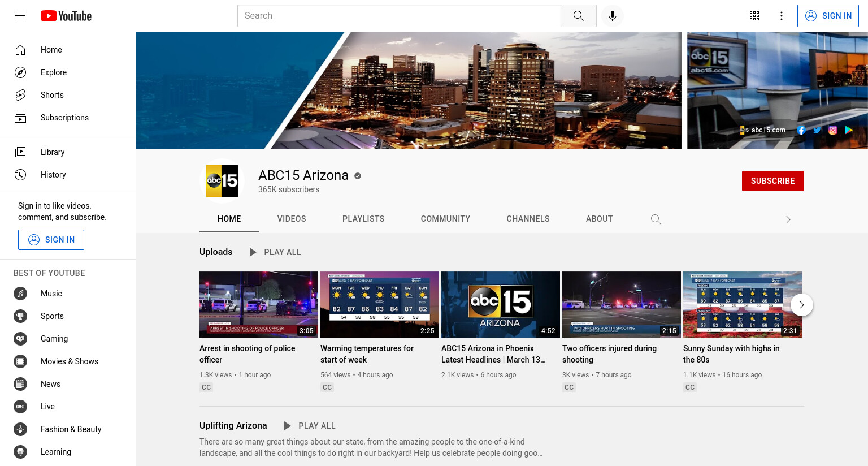Open Sunny Sunday forecast thumbnail

pyautogui.click(x=743, y=305)
